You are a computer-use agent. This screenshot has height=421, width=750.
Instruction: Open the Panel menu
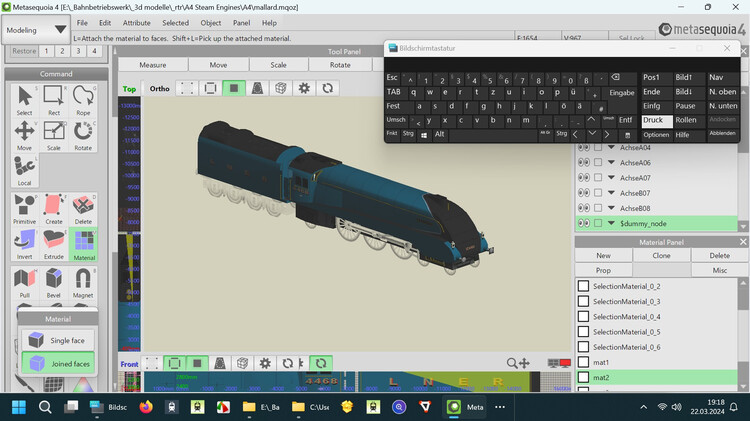pos(241,22)
